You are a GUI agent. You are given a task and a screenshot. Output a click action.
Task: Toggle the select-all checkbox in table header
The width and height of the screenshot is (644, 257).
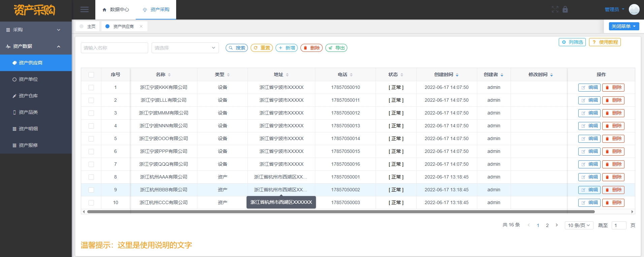(91, 75)
